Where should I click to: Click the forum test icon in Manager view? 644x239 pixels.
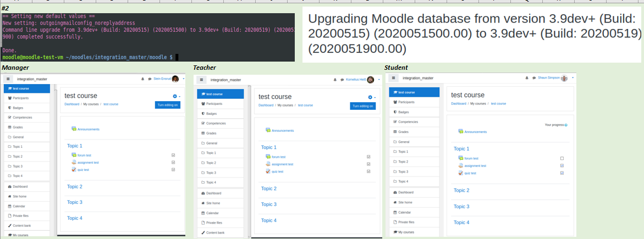click(x=74, y=155)
